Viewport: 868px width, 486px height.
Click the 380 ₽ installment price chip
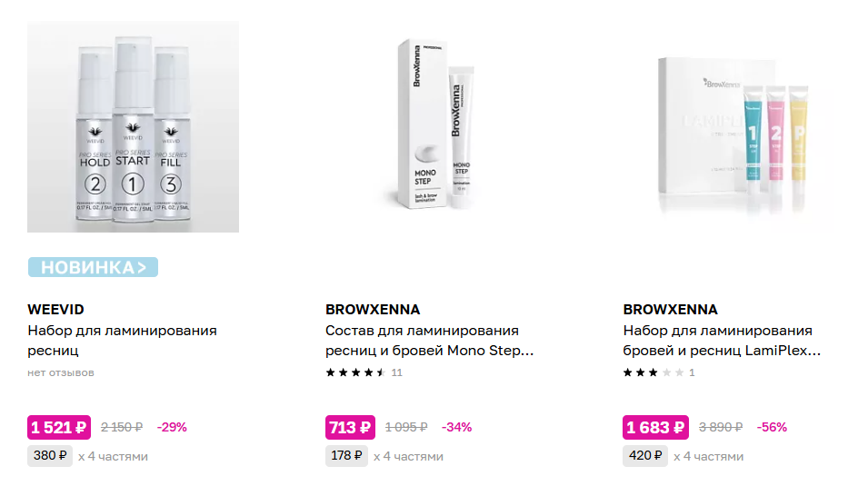(51, 456)
